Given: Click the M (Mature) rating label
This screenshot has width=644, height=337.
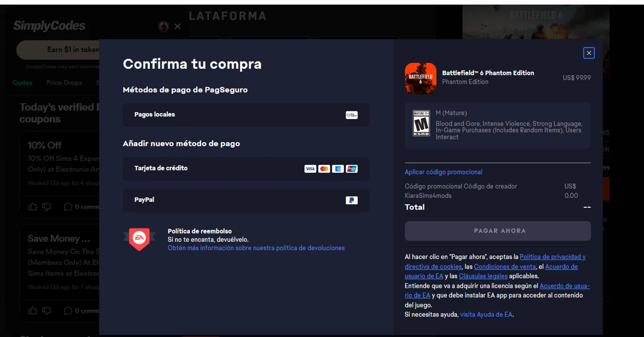Looking at the screenshot, I should tap(451, 113).
